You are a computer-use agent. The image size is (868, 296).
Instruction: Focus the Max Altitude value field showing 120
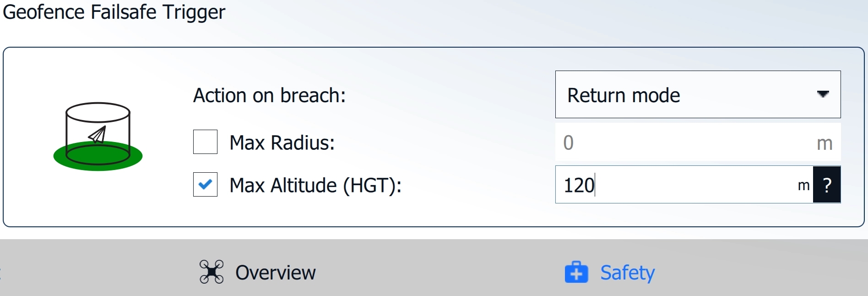click(678, 185)
